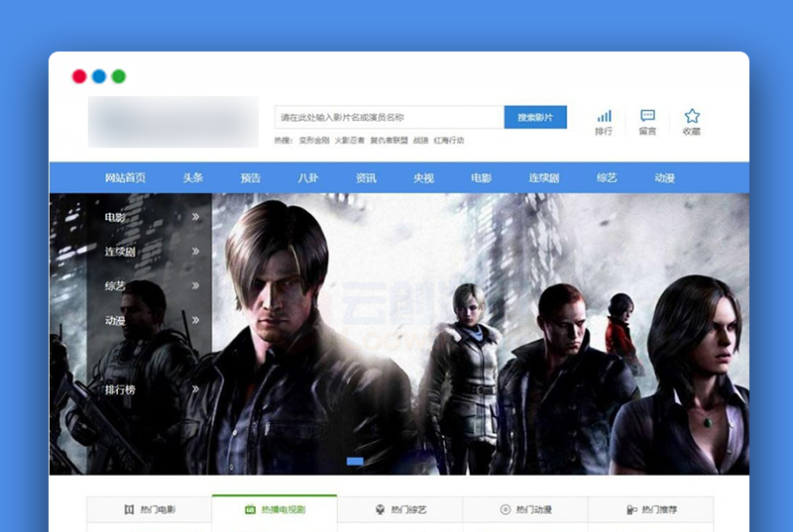
Task: Open 电影 in the blue navigation bar
Action: (481, 178)
